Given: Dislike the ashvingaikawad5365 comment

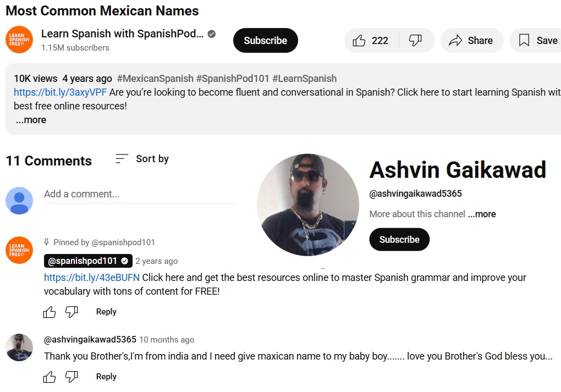Looking at the screenshot, I should click(71, 377).
